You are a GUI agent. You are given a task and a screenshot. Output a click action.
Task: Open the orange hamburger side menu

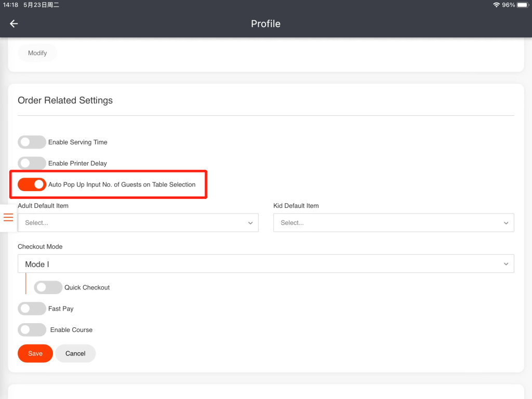8,217
